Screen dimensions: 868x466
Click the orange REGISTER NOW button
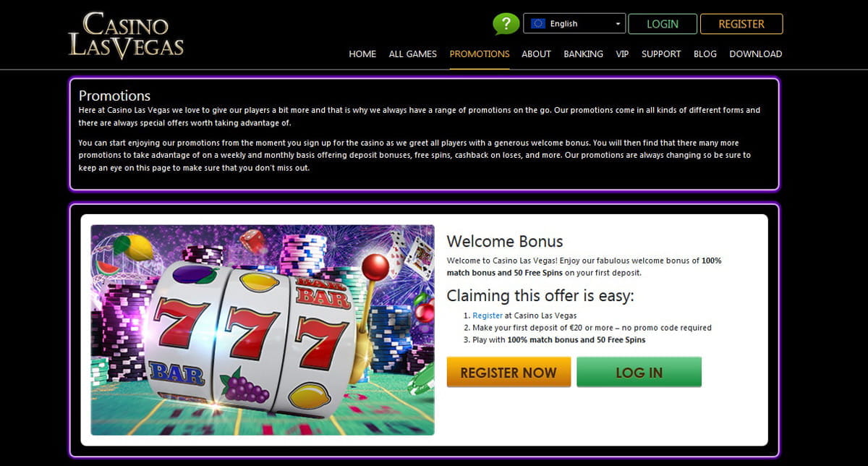(x=509, y=373)
